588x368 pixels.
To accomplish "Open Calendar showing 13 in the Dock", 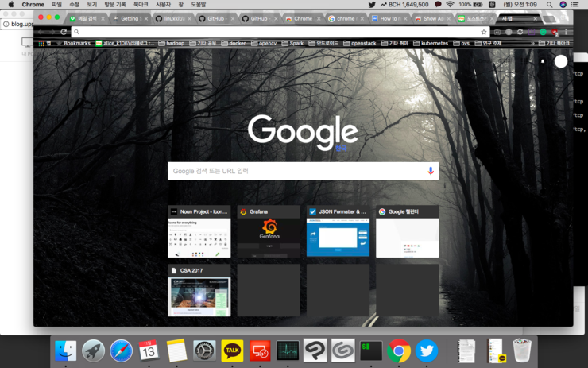I will coord(149,351).
